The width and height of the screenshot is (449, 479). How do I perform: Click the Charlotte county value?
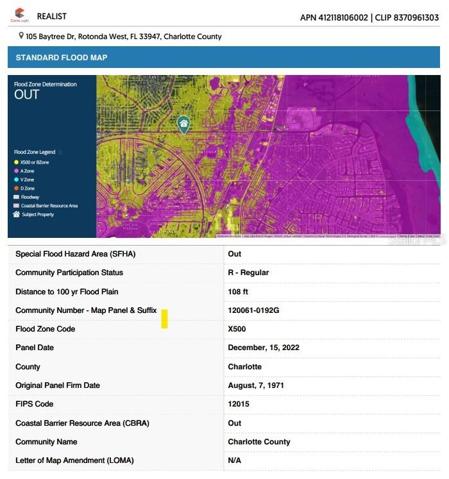click(245, 367)
